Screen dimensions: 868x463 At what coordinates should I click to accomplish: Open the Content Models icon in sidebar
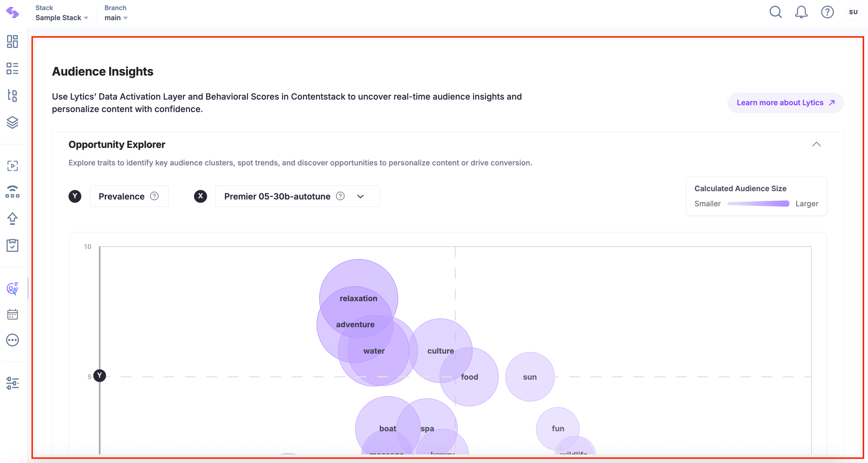[12, 95]
